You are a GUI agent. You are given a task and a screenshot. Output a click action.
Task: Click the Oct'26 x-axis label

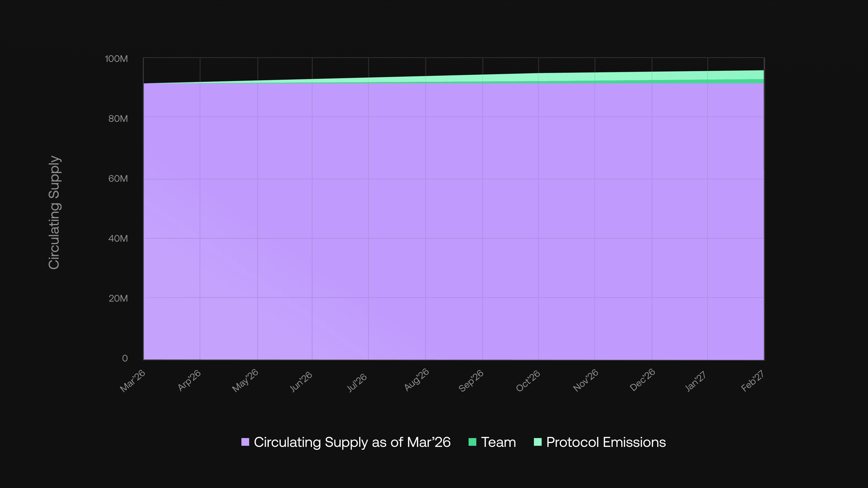(528, 381)
